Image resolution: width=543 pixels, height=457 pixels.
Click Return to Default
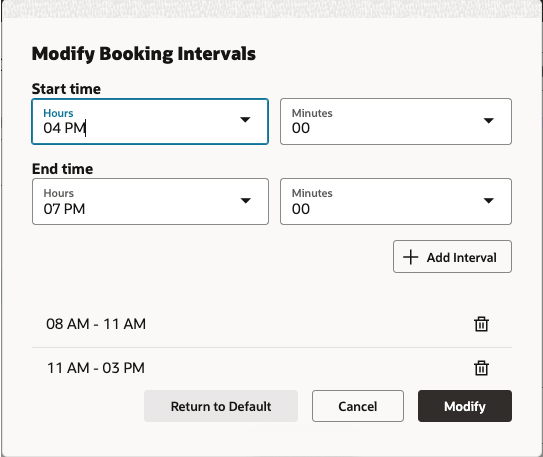tap(221, 406)
